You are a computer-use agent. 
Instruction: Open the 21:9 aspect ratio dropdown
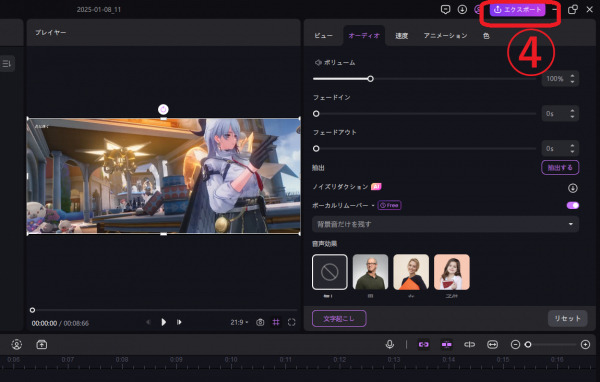click(x=239, y=322)
